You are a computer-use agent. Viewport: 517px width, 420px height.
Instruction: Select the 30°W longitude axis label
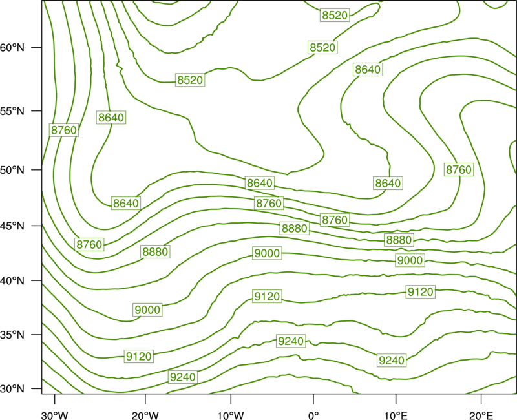(55, 415)
